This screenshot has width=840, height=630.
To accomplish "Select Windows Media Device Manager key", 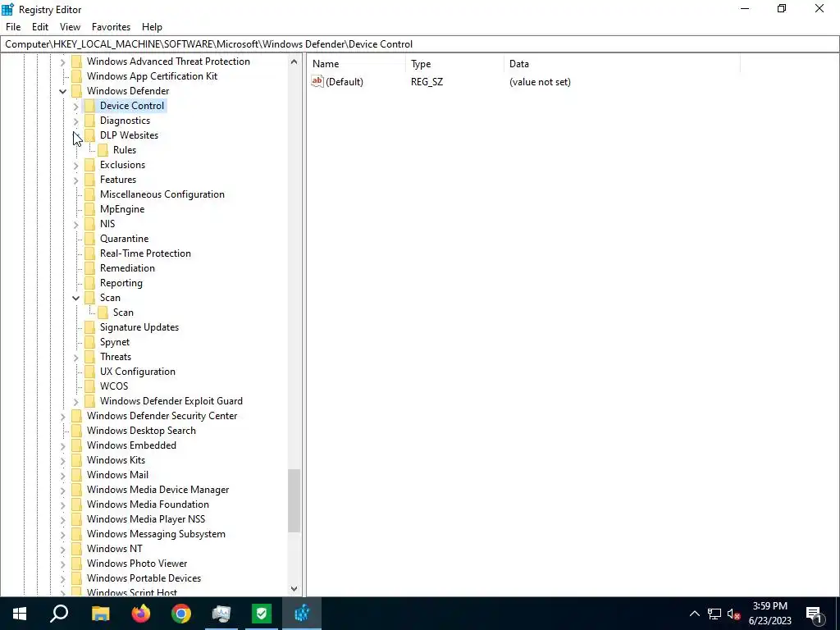I will (158, 490).
